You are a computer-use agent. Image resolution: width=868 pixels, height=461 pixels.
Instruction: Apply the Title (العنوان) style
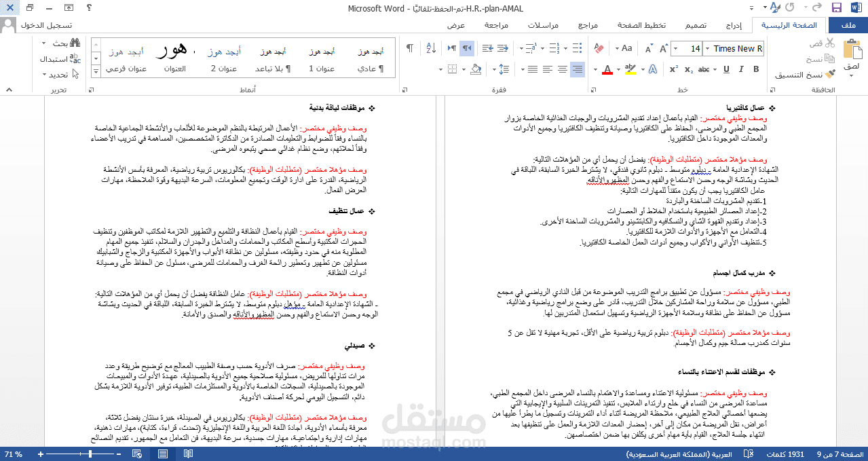coord(175,59)
